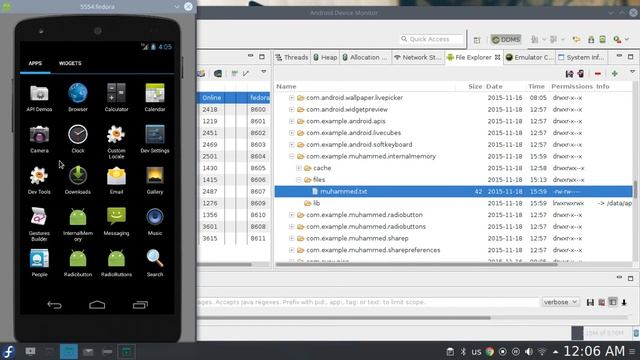Open the People app
Image resolution: width=640 pixels, height=360 pixels.
(39, 263)
